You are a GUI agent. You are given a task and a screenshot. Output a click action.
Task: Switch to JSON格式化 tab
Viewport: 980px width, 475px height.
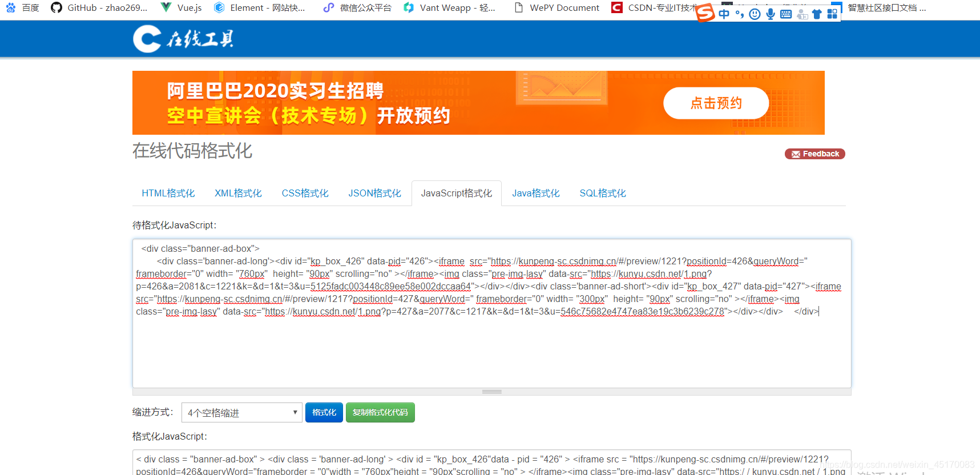tap(374, 193)
